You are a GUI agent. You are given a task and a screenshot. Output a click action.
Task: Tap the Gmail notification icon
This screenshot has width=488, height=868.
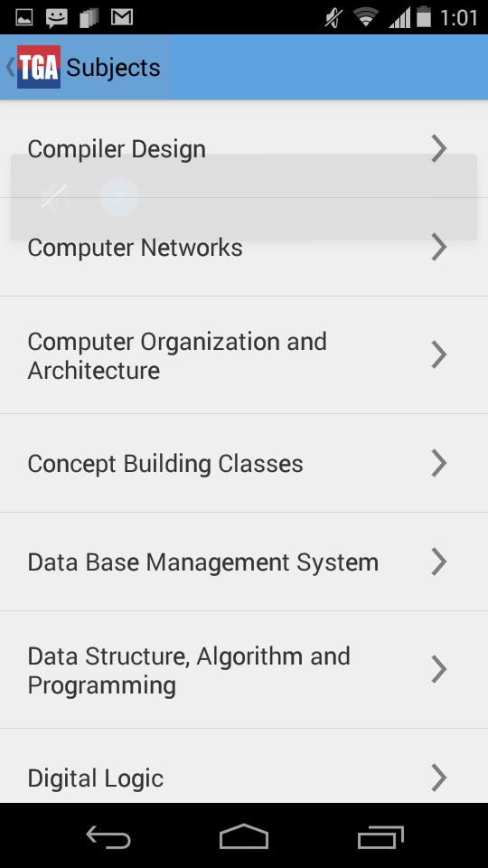tap(122, 18)
